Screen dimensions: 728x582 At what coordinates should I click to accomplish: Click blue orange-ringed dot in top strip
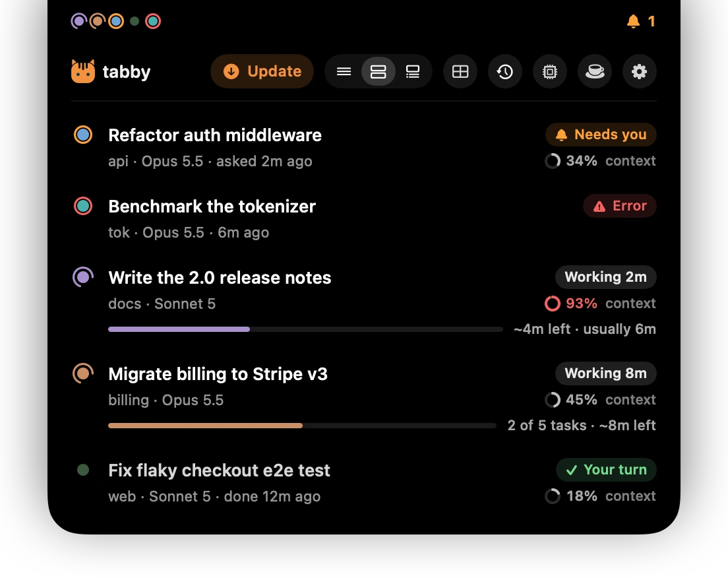coord(116,21)
